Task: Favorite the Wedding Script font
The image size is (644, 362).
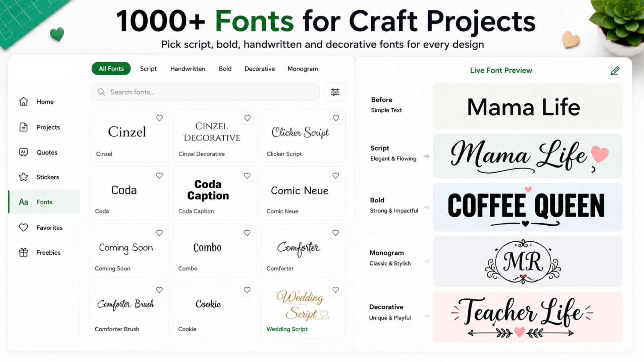Action: click(x=336, y=290)
